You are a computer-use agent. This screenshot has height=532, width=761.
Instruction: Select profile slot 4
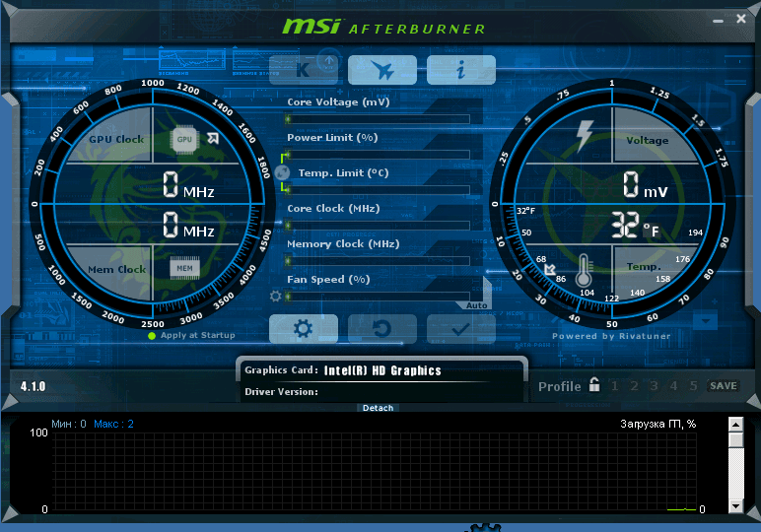(x=673, y=386)
